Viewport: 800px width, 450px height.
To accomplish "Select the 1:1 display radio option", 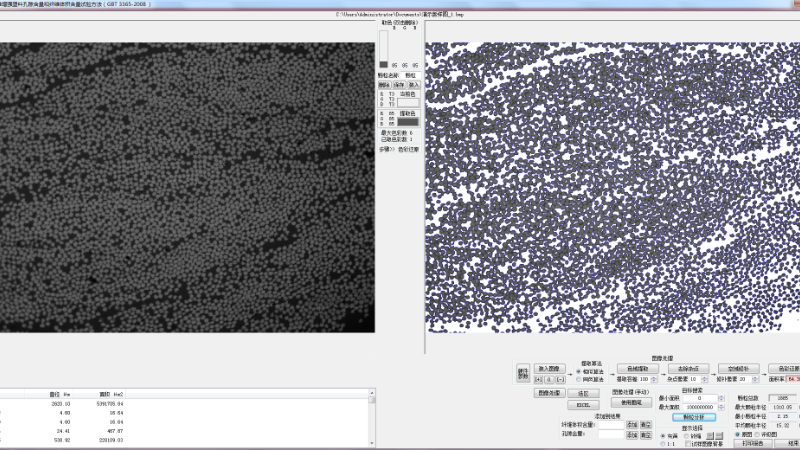I will (663, 444).
